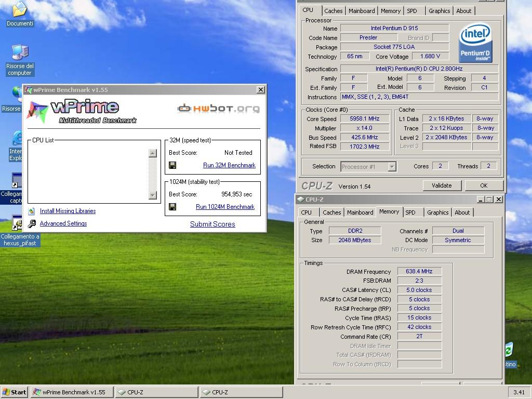Click the wPrime logo graphic

click(82, 111)
